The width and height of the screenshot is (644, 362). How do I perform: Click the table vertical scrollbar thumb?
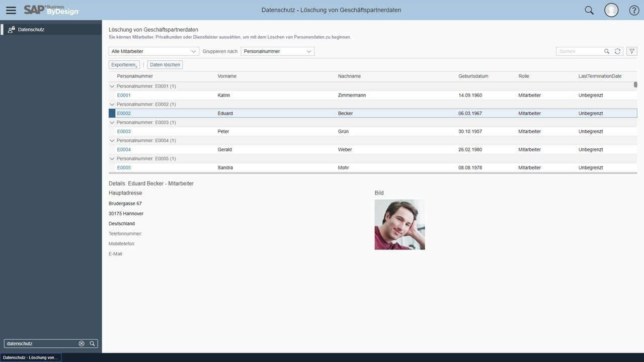(635, 85)
